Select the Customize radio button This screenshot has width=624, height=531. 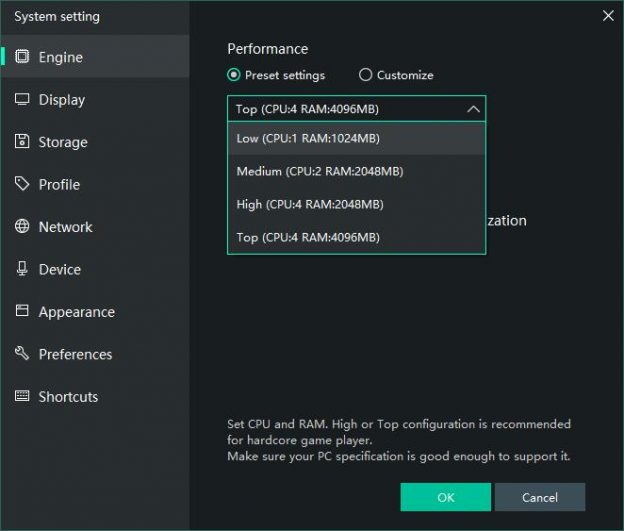click(365, 75)
